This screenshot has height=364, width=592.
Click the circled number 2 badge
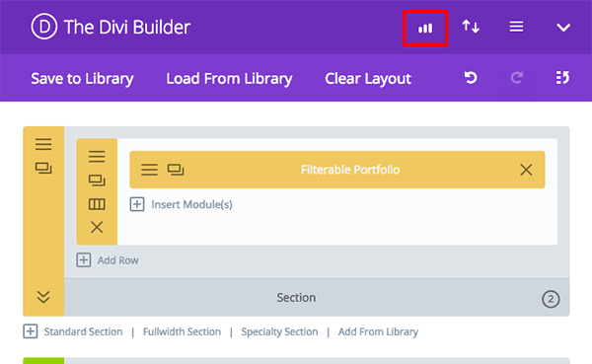[551, 300]
